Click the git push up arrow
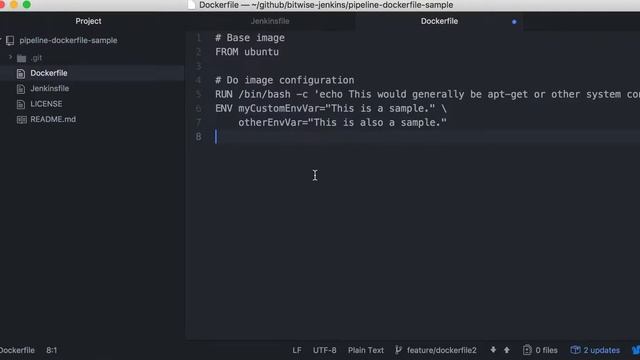This screenshot has height=360, width=640. click(x=507, y=350)
